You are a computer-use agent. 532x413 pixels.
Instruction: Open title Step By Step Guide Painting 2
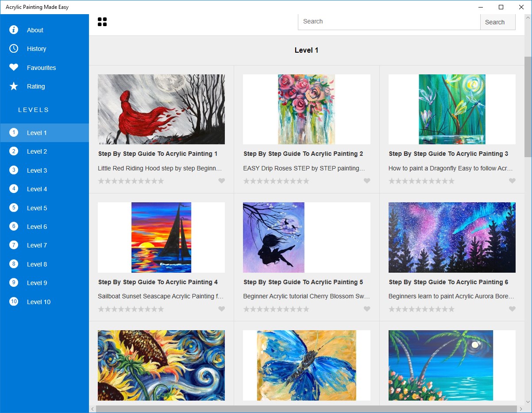pos(303,154)
